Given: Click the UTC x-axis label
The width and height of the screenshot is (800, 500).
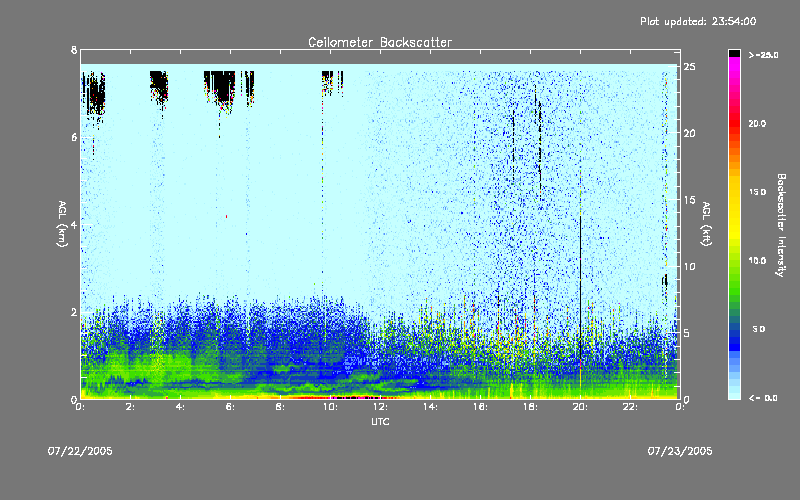Looking at the screenshot, I should [x=380, y=421].
